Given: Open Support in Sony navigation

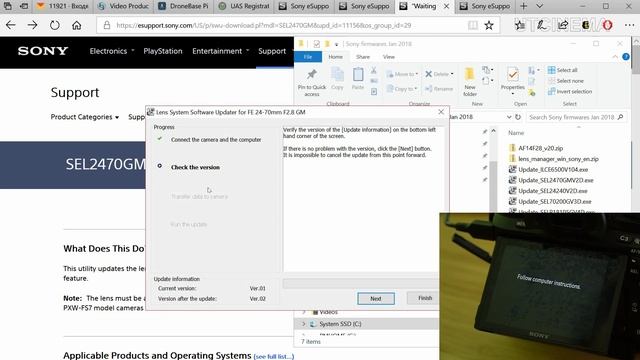Looking at the screenshot, I should [x=272, y=51].
